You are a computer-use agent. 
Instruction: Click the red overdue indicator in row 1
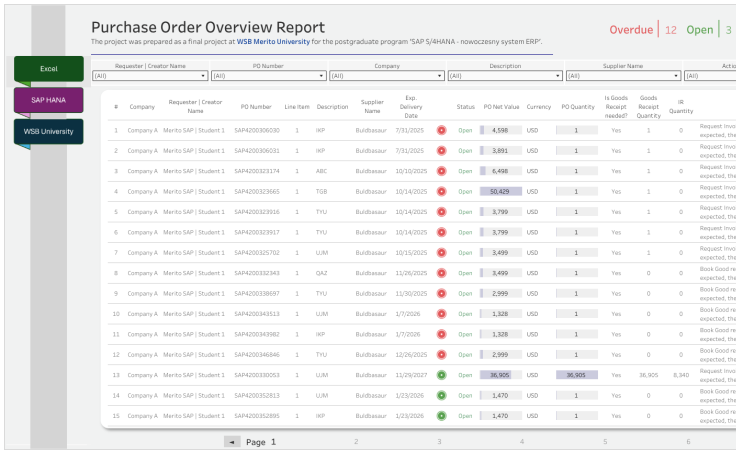click(x=441, y=130)
